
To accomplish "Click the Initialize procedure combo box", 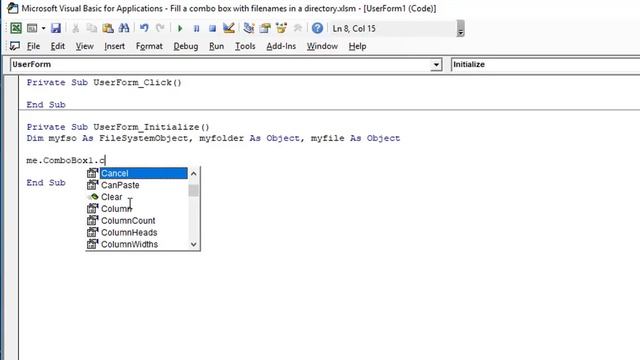I will pos(545,64).
